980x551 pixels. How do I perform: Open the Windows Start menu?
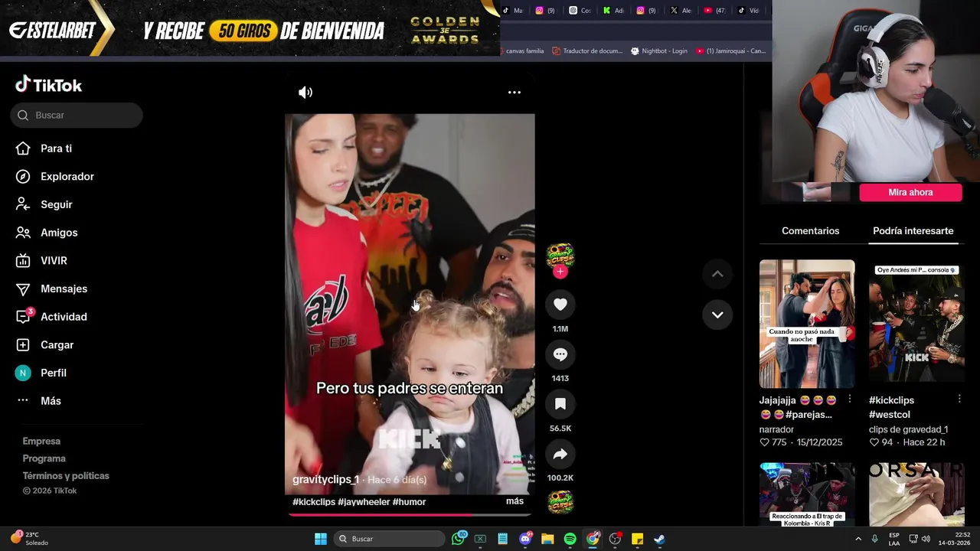321,539
